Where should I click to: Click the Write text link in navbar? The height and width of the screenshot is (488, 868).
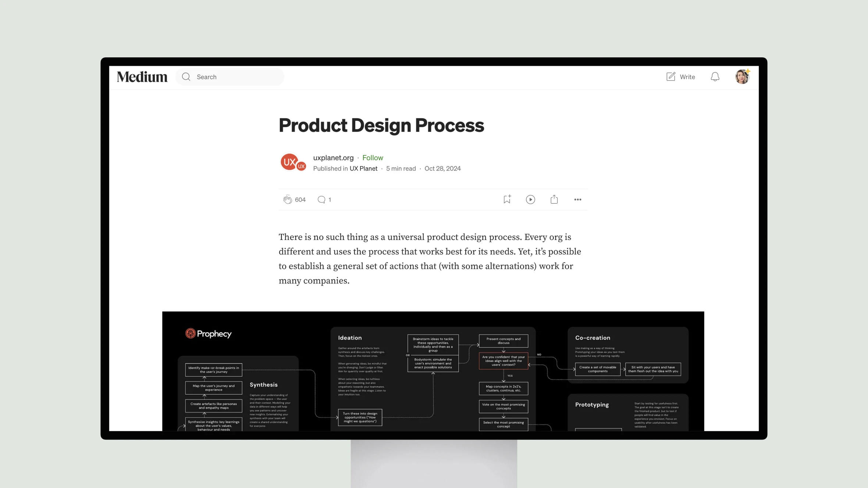point(687,76)
